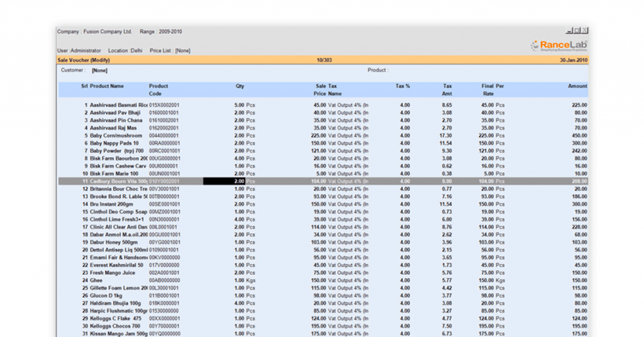Click the Sale Voucher (Modify) title
Image resolution: width=644 pixels, height=337 pixels.
(x=84, y=60)
